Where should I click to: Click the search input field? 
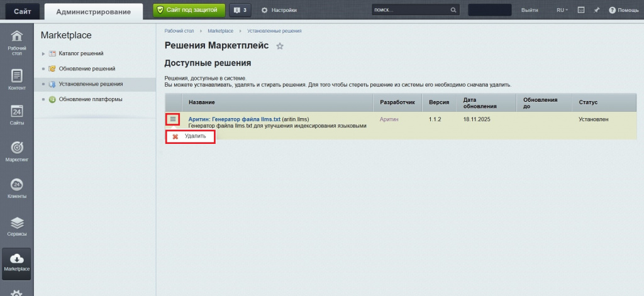410,10
